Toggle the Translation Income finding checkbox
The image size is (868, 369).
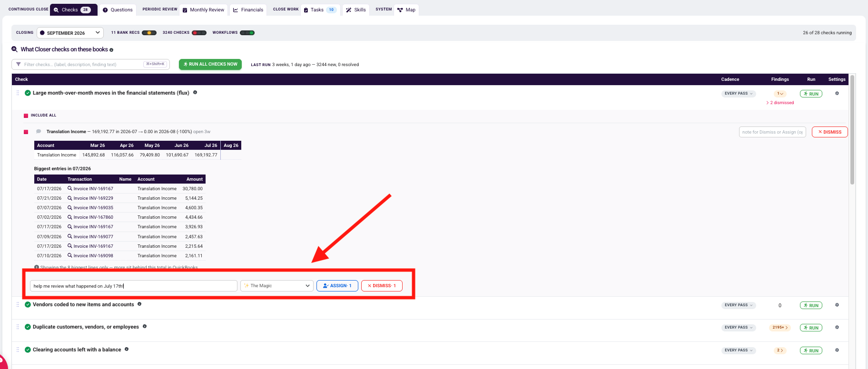coord(26,132)
